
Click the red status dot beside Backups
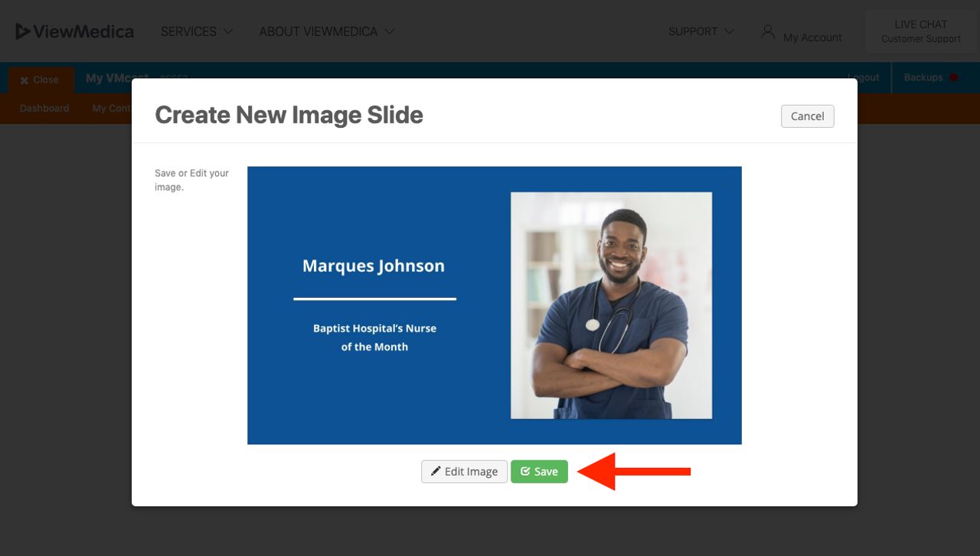click(952, 77)
